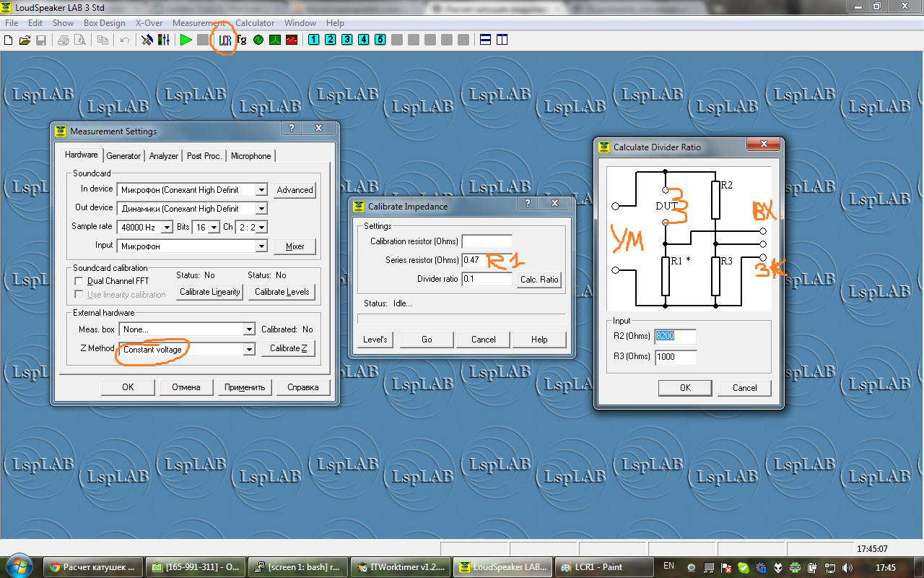Tile windows horizontally icon
This screenshot has width=924, height=578.
click(486, 40)
